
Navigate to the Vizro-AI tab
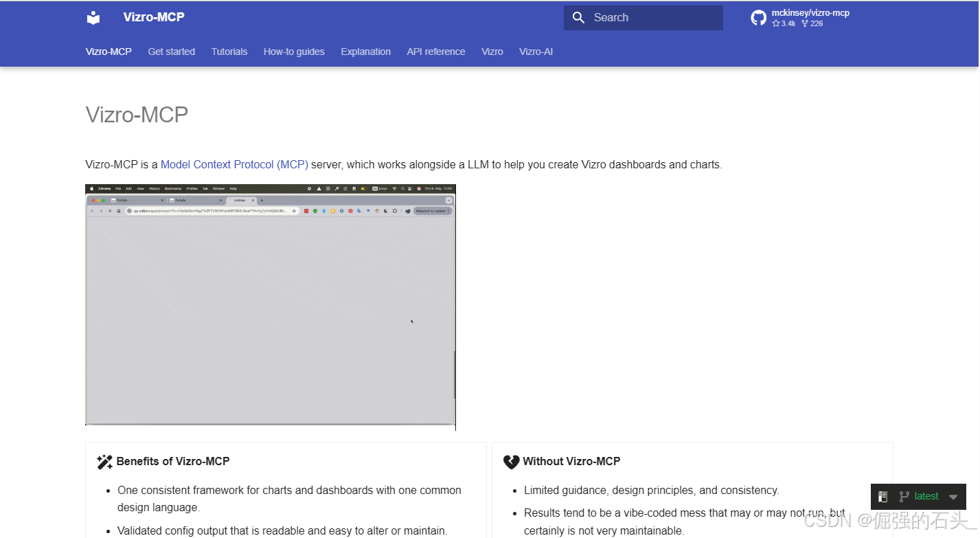536,52
